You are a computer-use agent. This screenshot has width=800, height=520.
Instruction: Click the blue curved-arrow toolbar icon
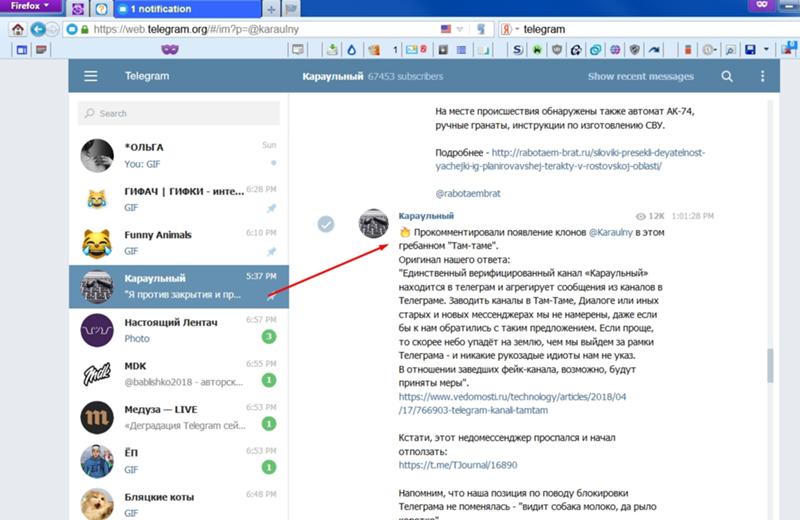654,49
